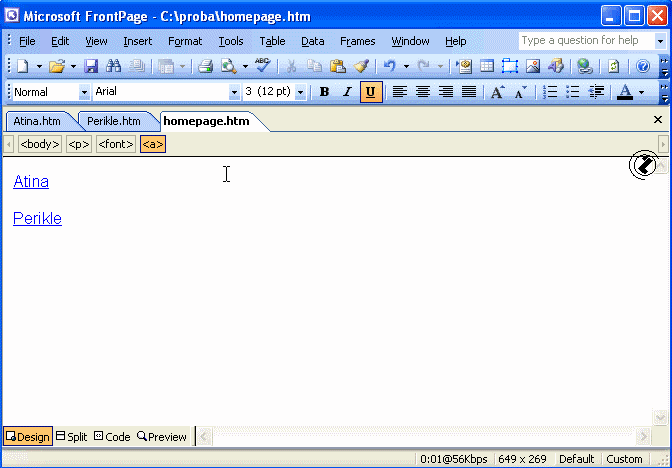
Task: Open the Style dropdown showing Normal
Action: click(x=84, y=92)
